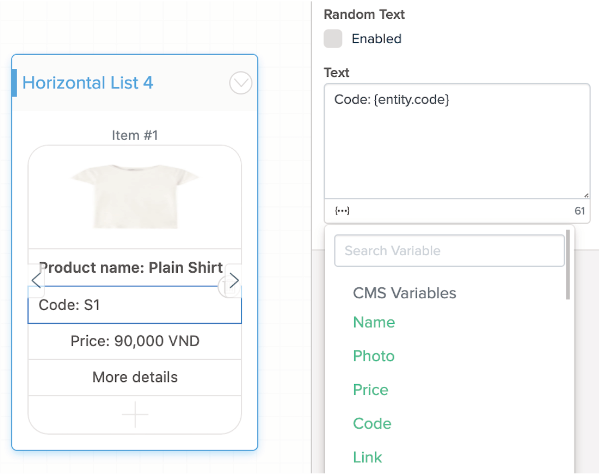Insert the Name CMS variable
The width and height of the screenshot is (600, 475).
[x=374, y=322]
